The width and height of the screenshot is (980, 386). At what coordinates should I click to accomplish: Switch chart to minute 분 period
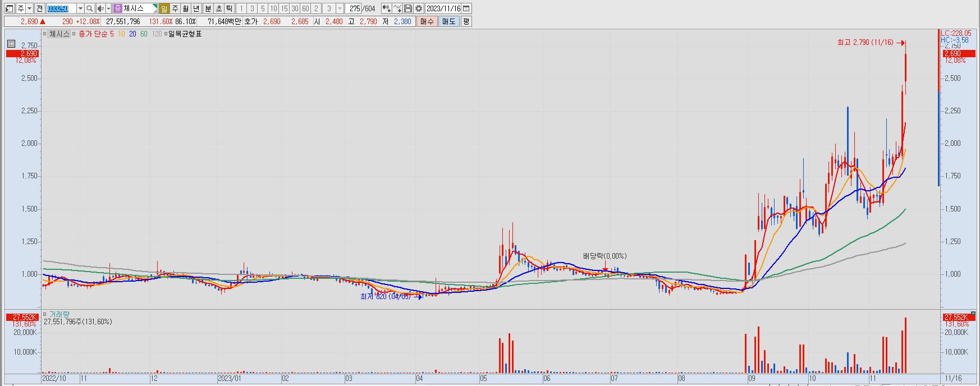[x=208, y=8]
